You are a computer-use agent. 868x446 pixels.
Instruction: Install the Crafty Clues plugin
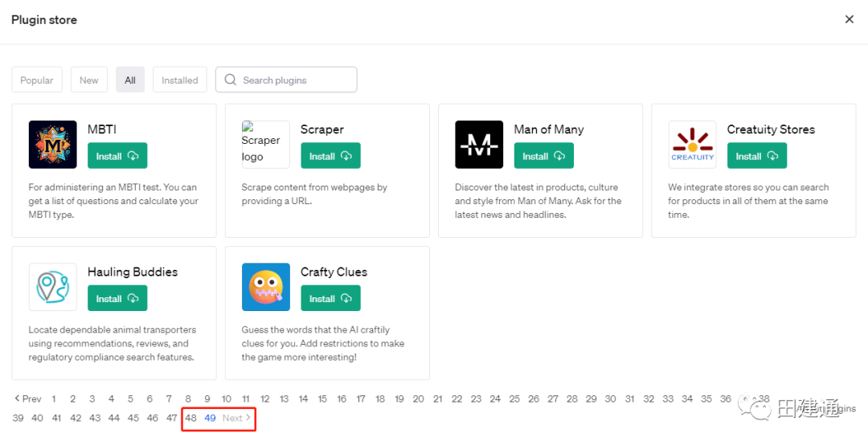[x=330, y=298]
